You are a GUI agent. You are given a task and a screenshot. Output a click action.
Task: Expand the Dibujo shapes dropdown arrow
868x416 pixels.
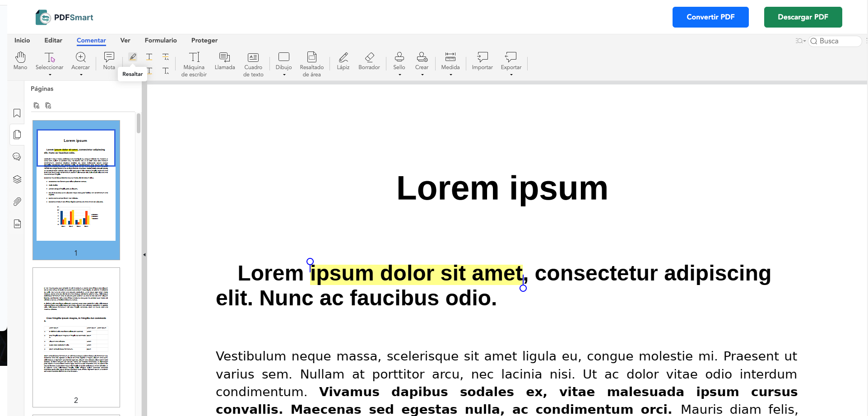[x=284, y=75]
